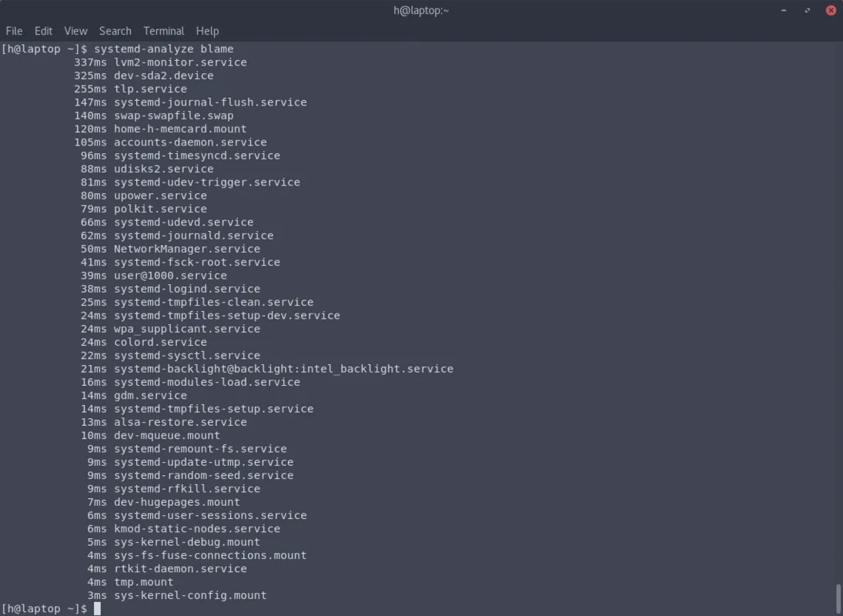The image size is (843, 616).
Task: Click systemd-fsck-root.service entry
Action: coord(180,263)
